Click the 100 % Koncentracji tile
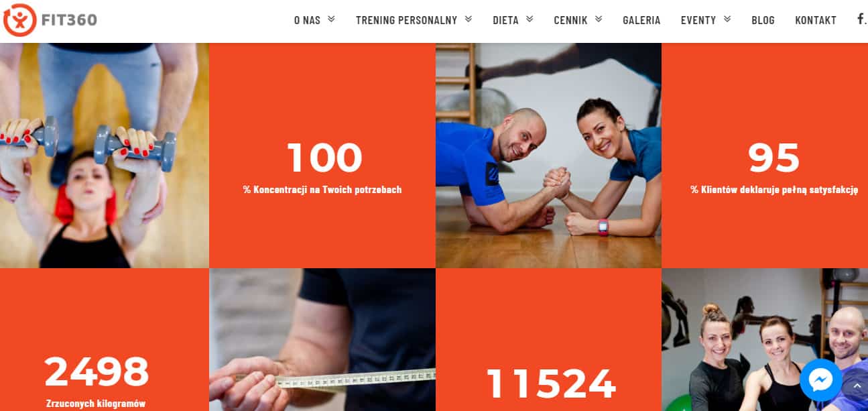Image resolution: width=868 pixels, height=411 pixels. (322, 156)
